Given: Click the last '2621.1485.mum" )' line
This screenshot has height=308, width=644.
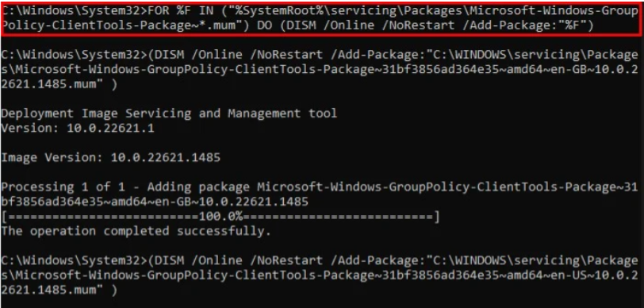Looking at the screenshot, I should (x=59, y=290).
